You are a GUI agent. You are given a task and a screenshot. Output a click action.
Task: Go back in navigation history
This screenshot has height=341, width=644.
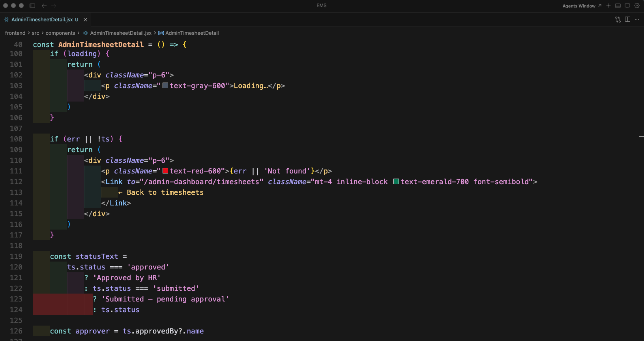point(44,6)
